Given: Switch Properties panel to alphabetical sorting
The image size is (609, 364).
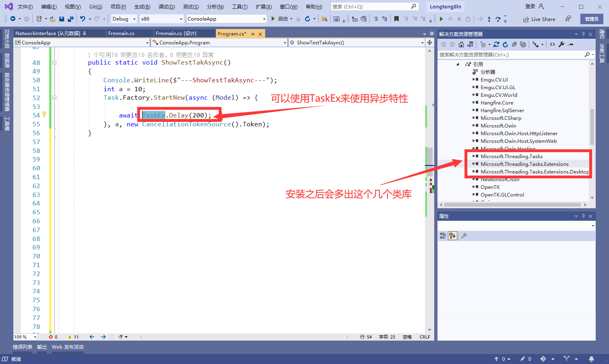Looking at the screenshot, I should point(452,236).
